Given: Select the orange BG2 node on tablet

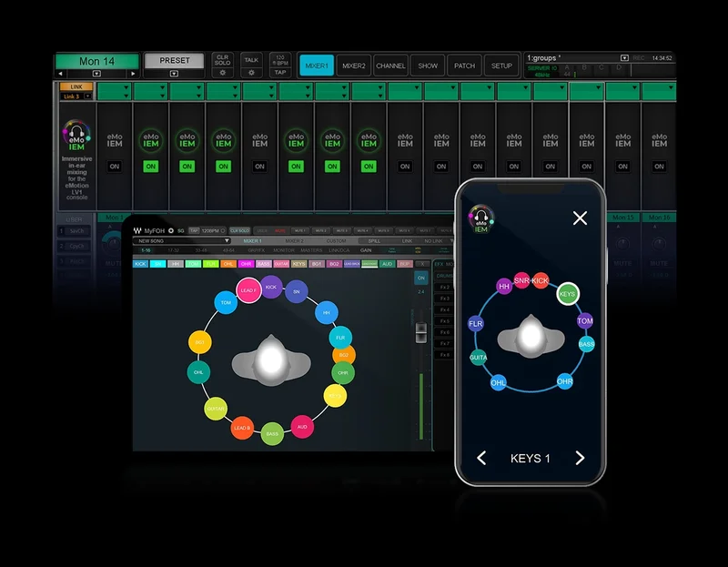Looking at the screenshot, I should coord(345,355).
